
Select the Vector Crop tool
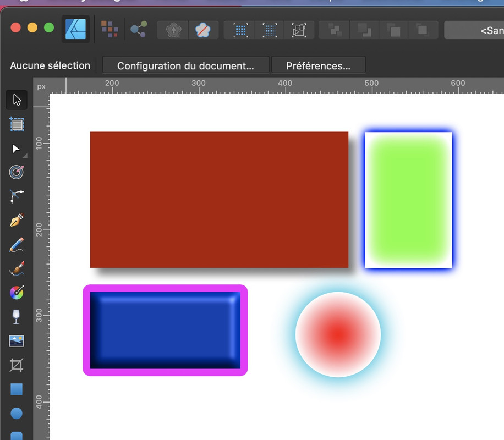click(x=17, y=365)
